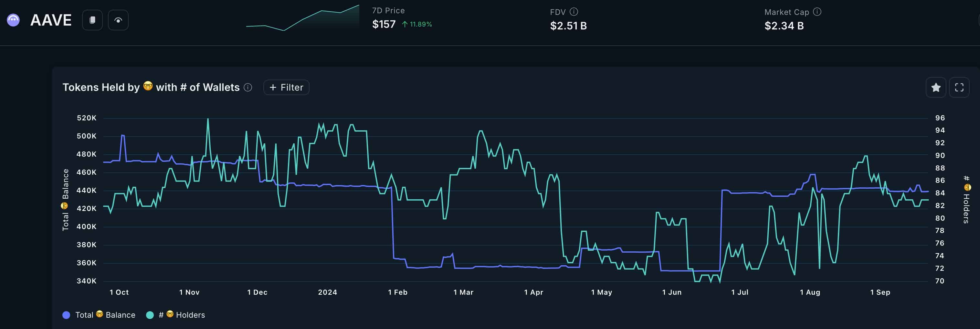The height and width of the screenshot is (329, 980).
Task: Click the Total Balance vertical axis title
Action: (65, 200)
